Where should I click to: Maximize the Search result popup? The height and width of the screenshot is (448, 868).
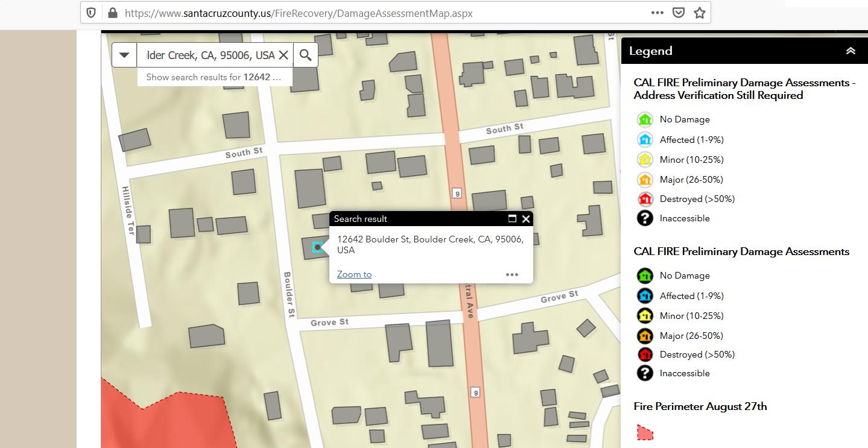coord(513,219)
